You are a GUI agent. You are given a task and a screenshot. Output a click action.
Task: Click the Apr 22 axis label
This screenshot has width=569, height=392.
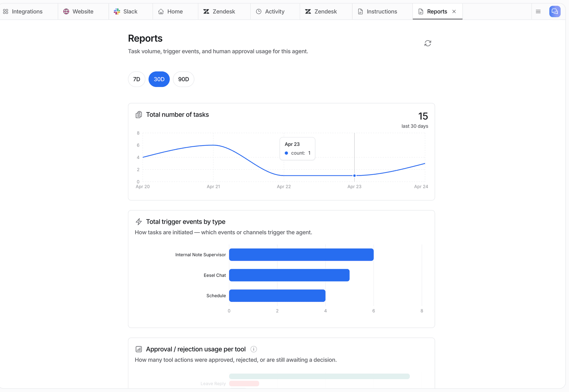pyautogui.click(x=284, y=187)
